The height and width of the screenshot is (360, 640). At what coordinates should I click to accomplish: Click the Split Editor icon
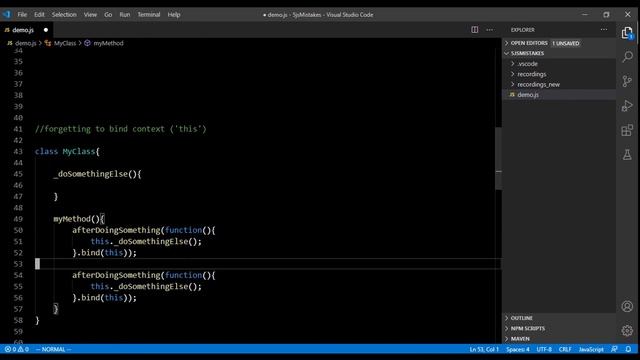click(x=474, y=30)
